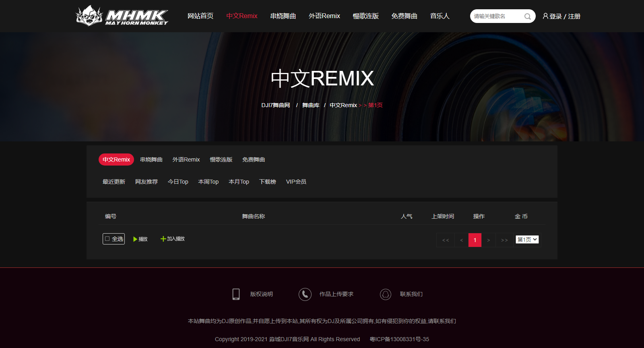
Task: Click the search magnifier icon
Action: [x=527, y=17]
